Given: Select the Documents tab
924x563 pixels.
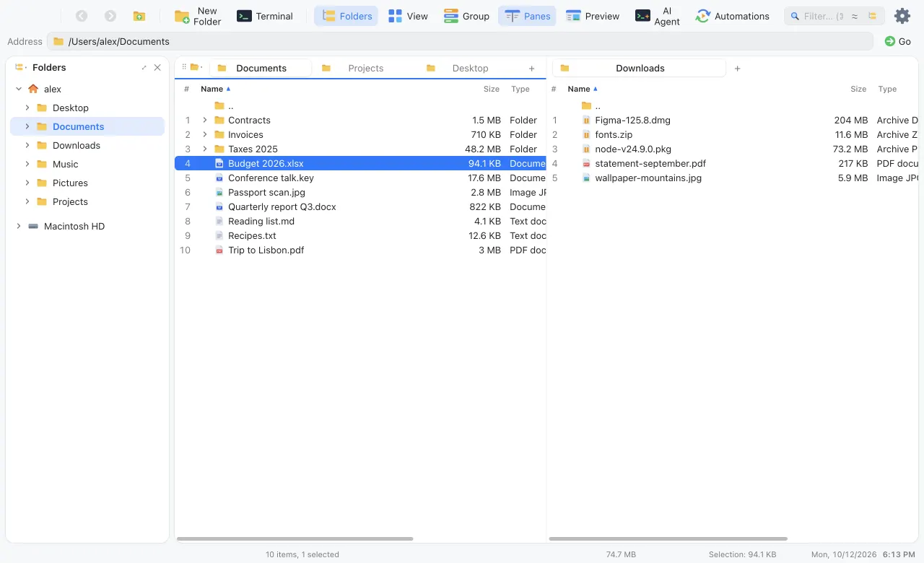Looking at the screenshot, I should [261, 68].
